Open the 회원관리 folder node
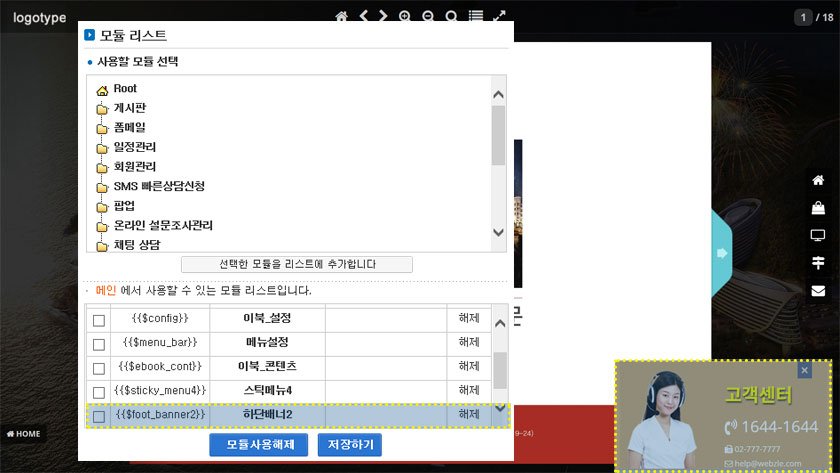The width and height of the screenshot is (840, 473). 134,167
